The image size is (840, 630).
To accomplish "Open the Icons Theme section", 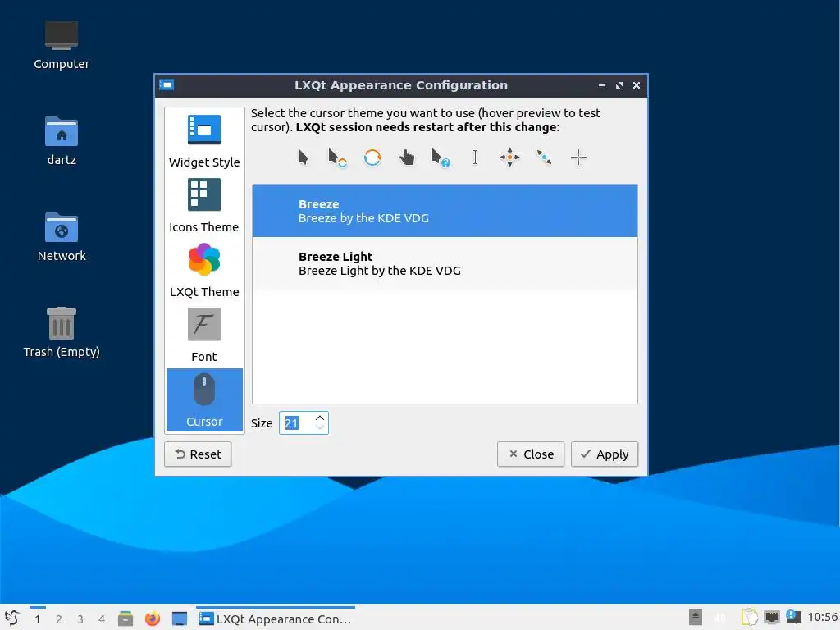I will click(x=204, y=206).
